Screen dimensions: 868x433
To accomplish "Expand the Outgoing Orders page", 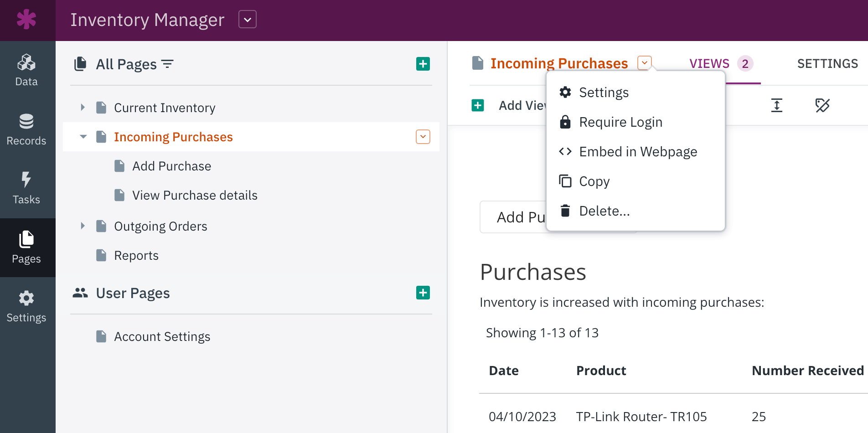I will (x=83, y=226).
